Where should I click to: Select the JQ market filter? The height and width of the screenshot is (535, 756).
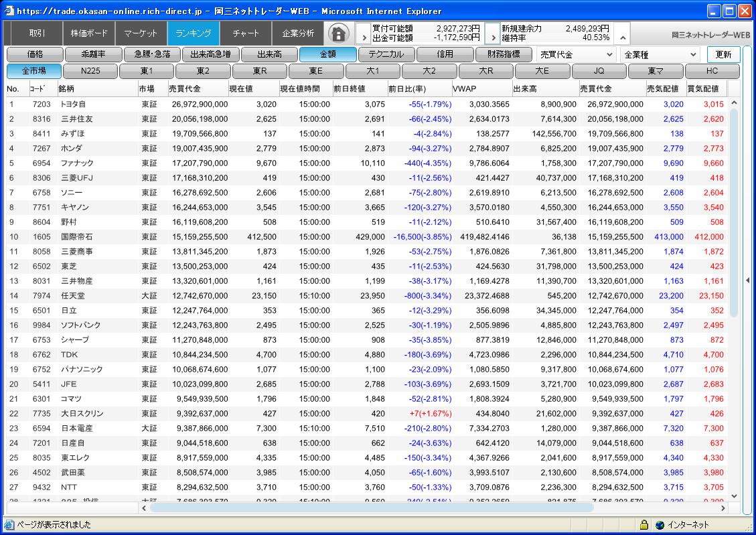[x=599, y=71]
